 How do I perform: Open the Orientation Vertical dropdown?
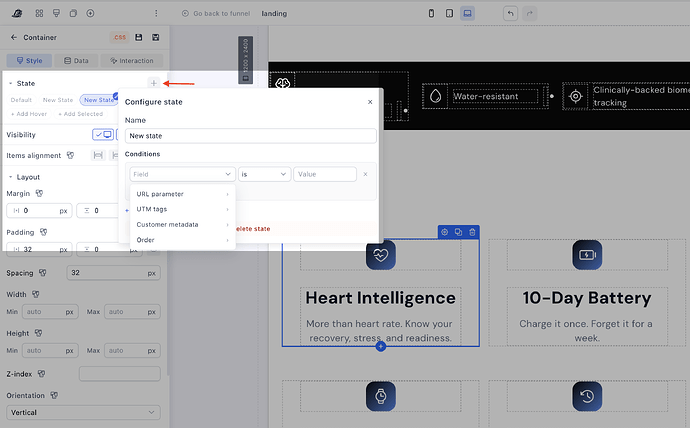pos(83,412)
